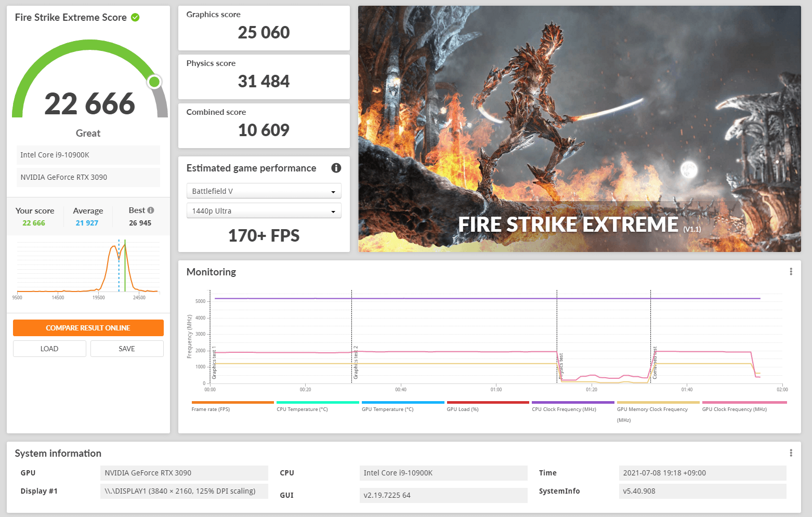Click the orange Frame rate color bar
Viewport: 812px width, 517px height.
pos(232,402)
